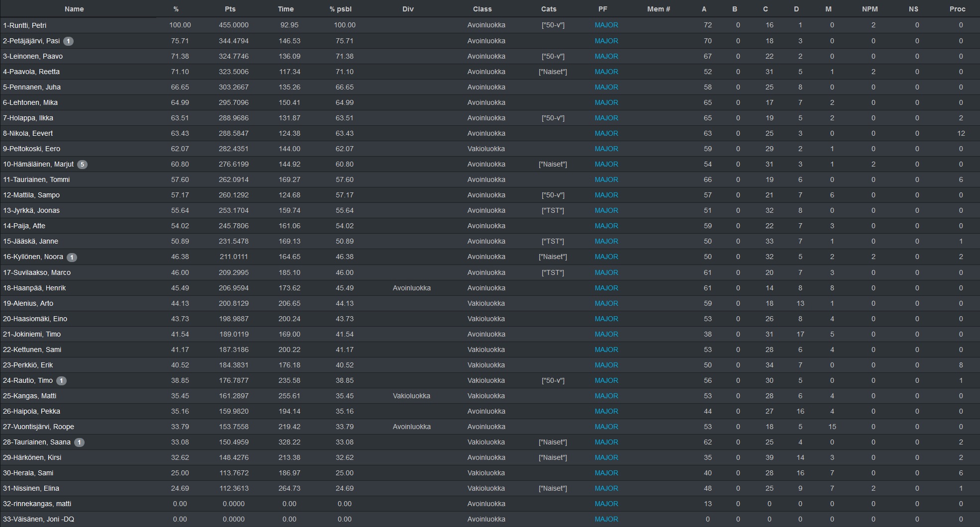
Task: Click ["50-v"] category in Holappa, Ilkka row
Action: (x=553, y=118)
